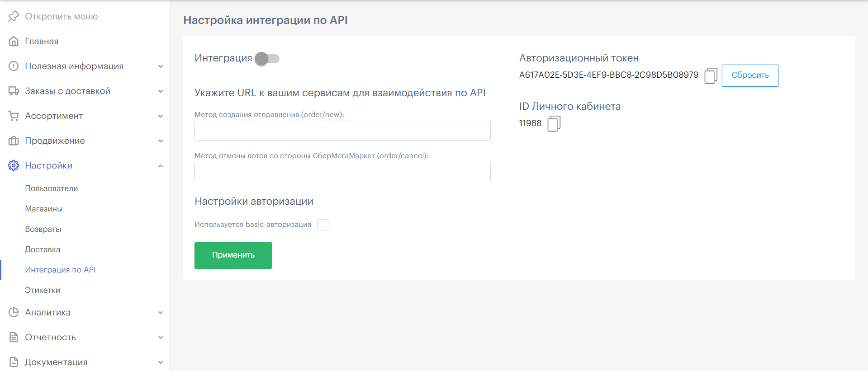Collapse the Настройки section chevron
This screenshot has width=868, height=371.
point(161,166)
